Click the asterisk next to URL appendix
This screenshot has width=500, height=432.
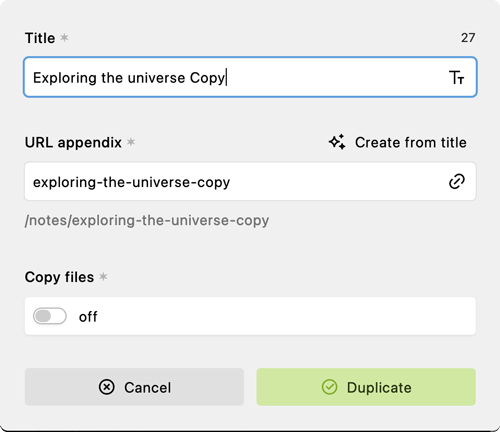point(131,142)
